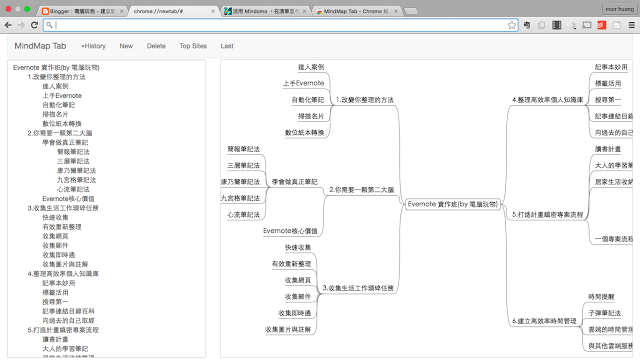Screen dimensions: 640x360
Task: Reload the current page
Action: pos(35,25)
